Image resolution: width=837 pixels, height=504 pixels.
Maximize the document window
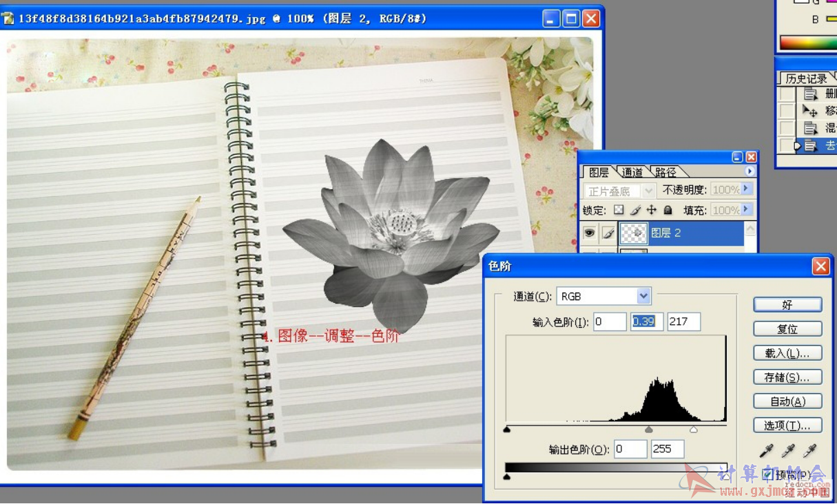pyautogui.click(x=571, y=19)
